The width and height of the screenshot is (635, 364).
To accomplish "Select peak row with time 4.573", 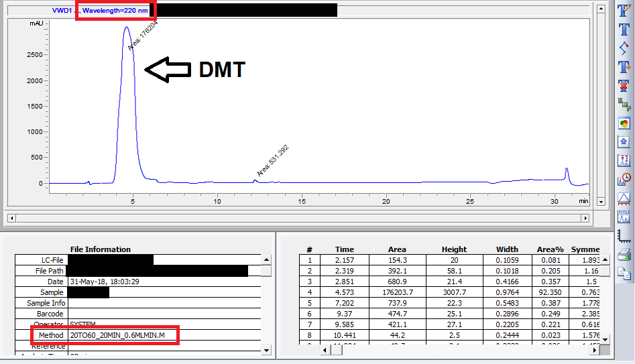I will [x=449, y=292].
